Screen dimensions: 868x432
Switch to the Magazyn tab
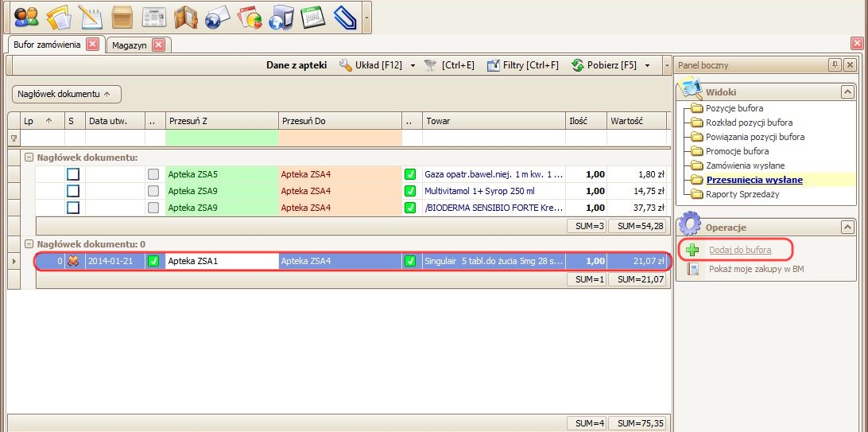tap(129, 45)
